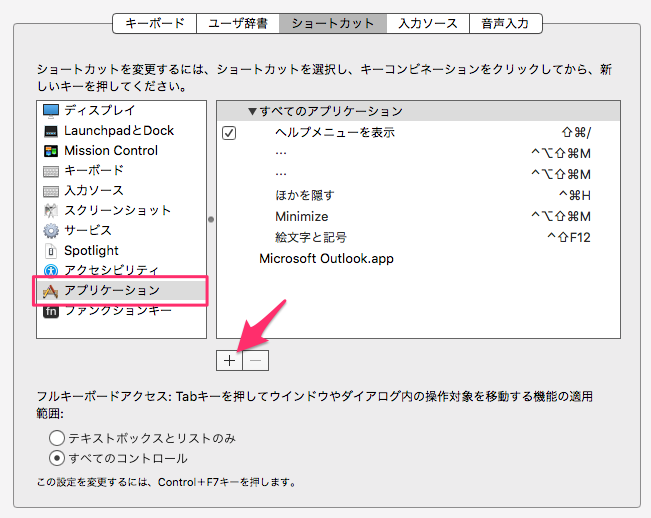Collapse the すべてのアプリケーション disclosure triangle

(x=252, y=111)
